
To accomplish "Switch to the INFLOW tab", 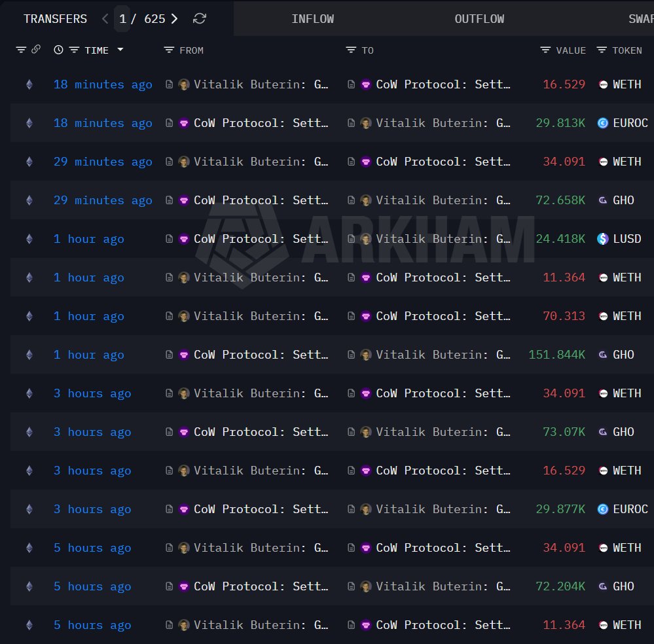I will 312,19.
